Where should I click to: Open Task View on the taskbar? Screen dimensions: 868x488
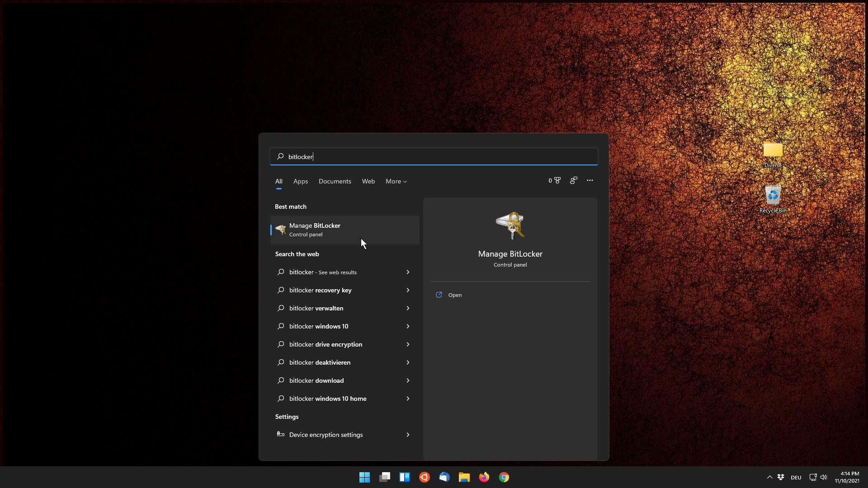pyautogui.click(x=385, y=477)
